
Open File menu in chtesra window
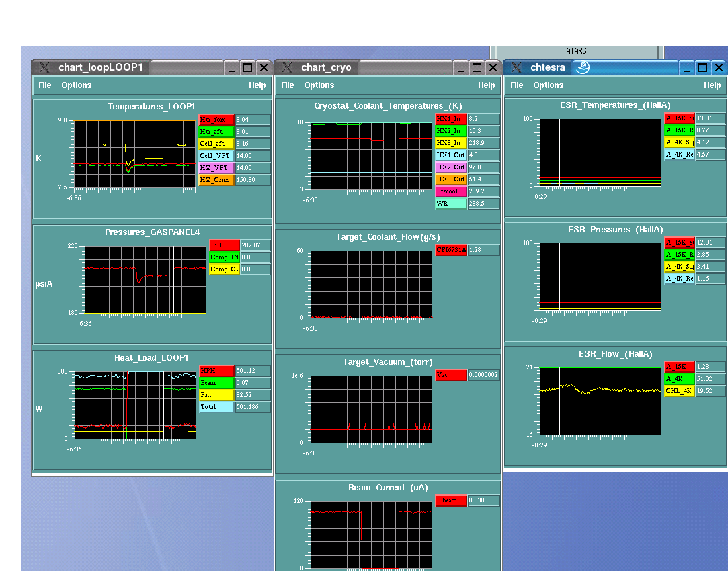pos(516,85)
